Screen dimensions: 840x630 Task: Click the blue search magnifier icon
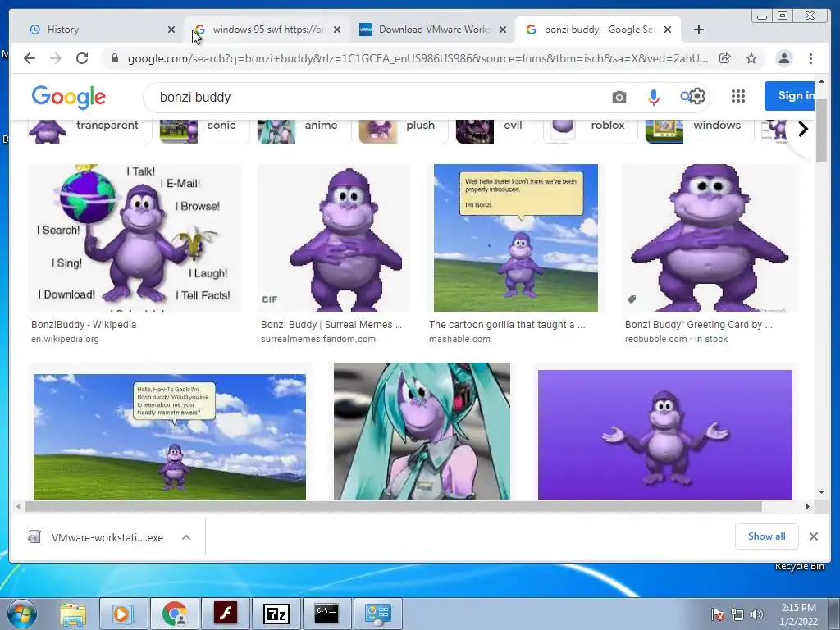point(684,97)
